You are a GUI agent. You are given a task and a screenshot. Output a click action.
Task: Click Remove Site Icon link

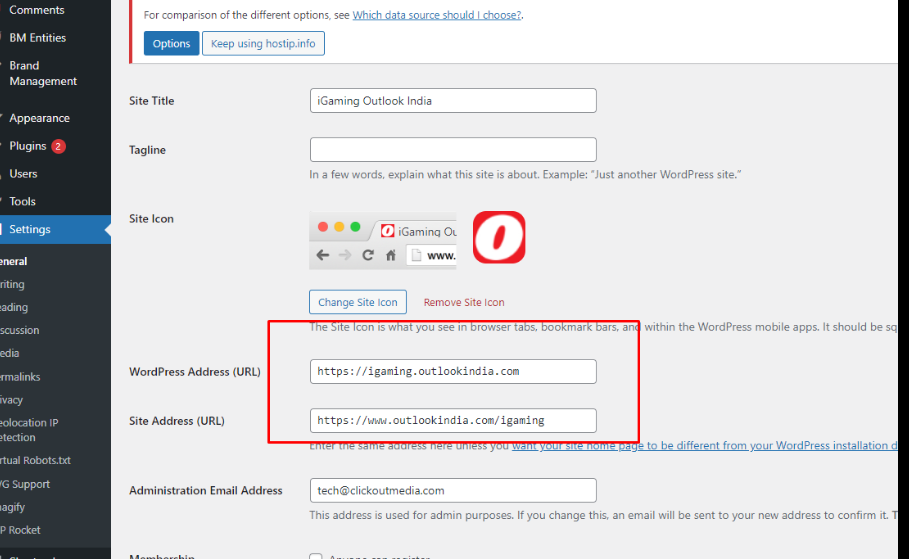click(464, 302)
